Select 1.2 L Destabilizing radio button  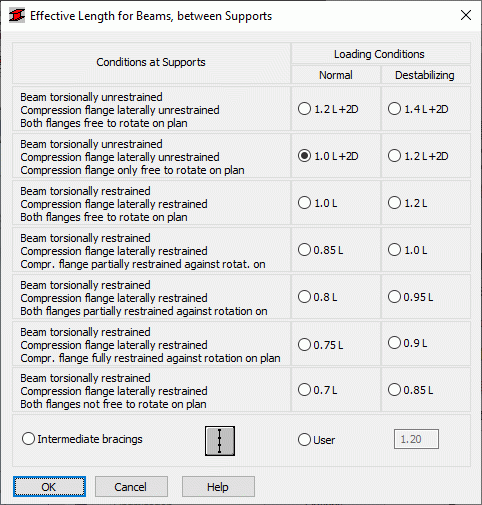coord(408,203)
